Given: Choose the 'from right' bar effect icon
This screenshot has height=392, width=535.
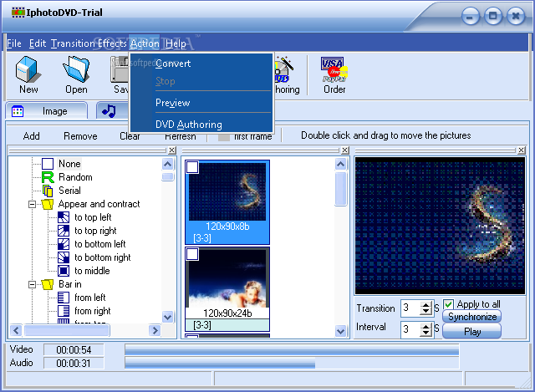Looking at the screenshot, I should click(64, 311).
